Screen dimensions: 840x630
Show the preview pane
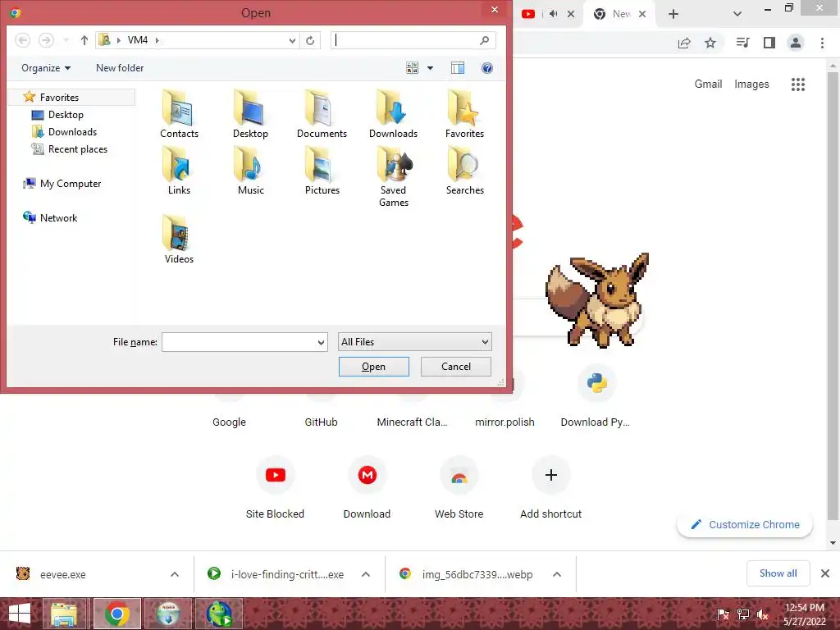click(458, 67)
